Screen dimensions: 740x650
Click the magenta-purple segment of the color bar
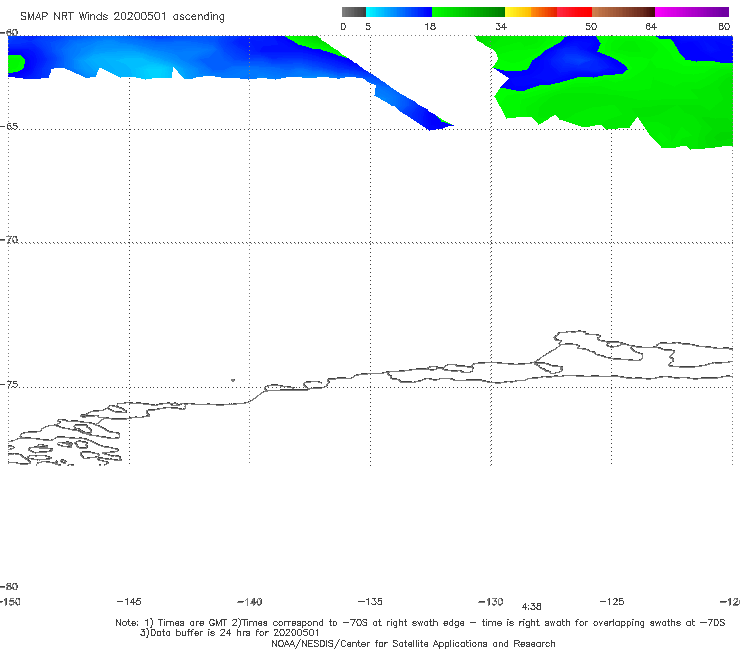(x=692, y=12)
